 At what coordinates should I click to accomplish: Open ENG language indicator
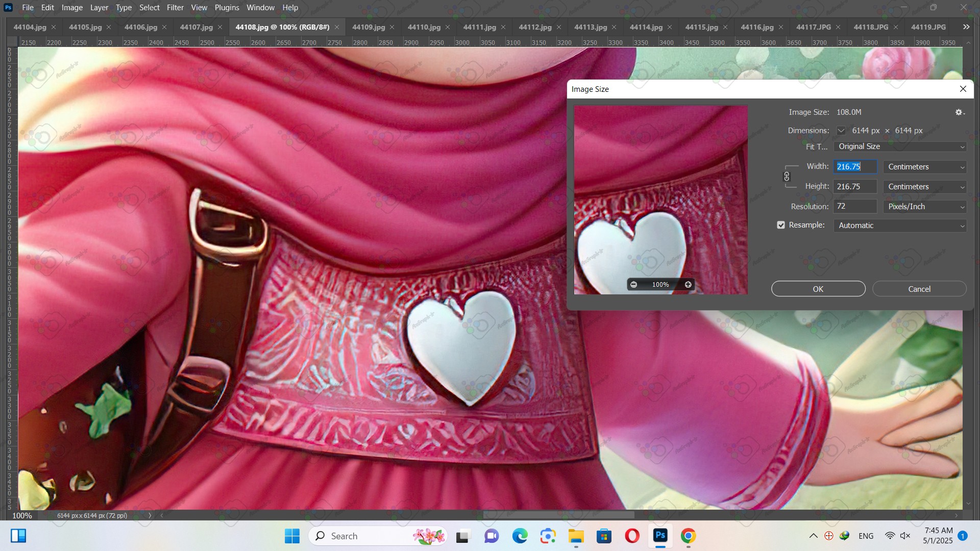click(866, 536)
